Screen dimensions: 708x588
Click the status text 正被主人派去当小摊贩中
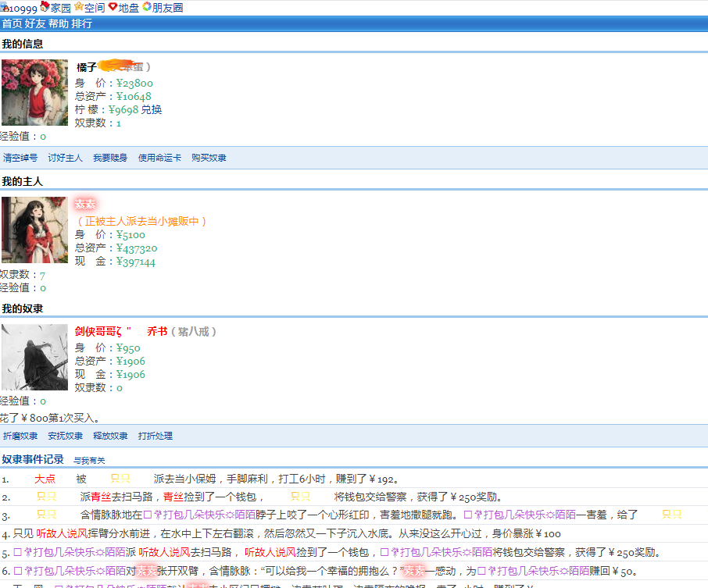[141, 221]
